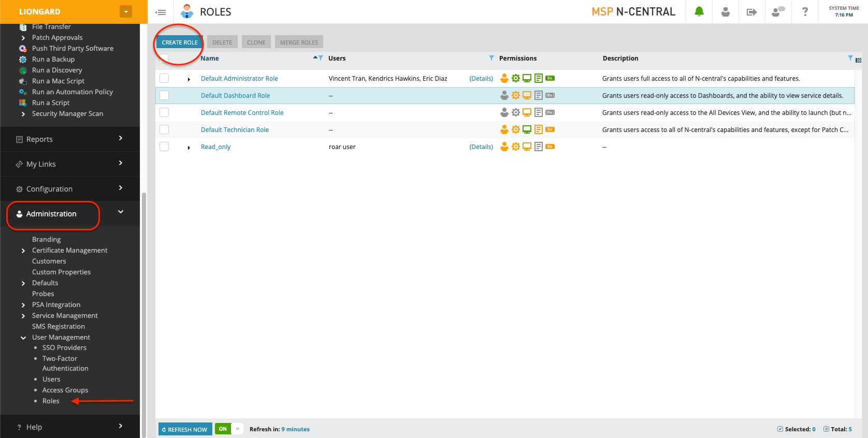
Task: Open the user profile icon in header
Action: coord(726,11)
